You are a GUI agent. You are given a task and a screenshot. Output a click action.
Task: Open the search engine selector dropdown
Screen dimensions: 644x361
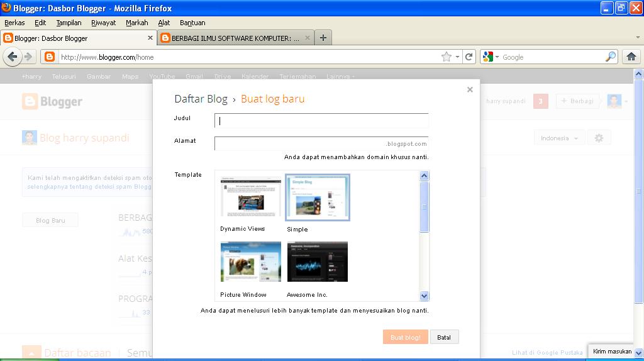pos(497,57)
